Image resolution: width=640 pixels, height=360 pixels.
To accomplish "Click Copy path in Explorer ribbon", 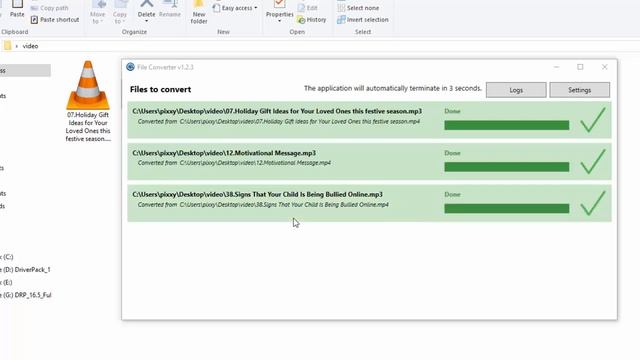I will tap(50, 8).
